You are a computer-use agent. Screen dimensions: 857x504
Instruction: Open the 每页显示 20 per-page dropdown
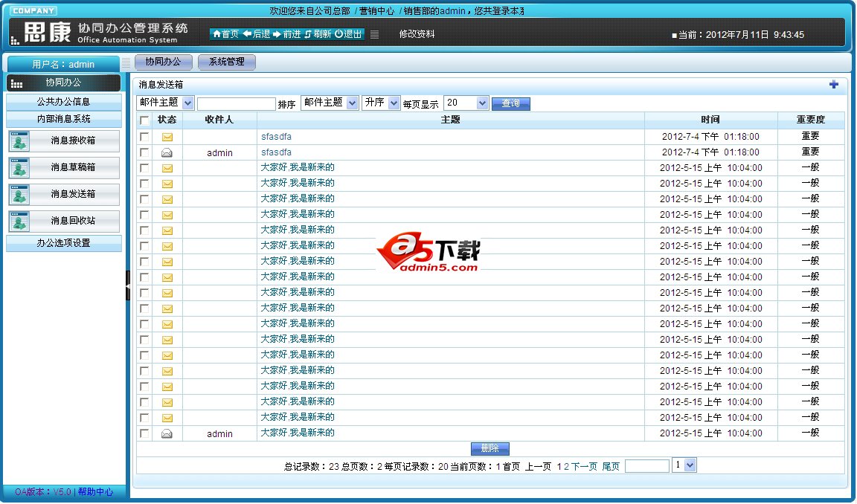pos(481,103)
